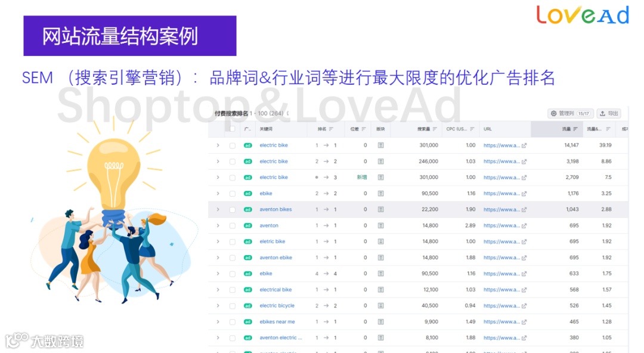Open keyword link aventon ebike
Screen dimensions: 644x353
click(275, 258)
